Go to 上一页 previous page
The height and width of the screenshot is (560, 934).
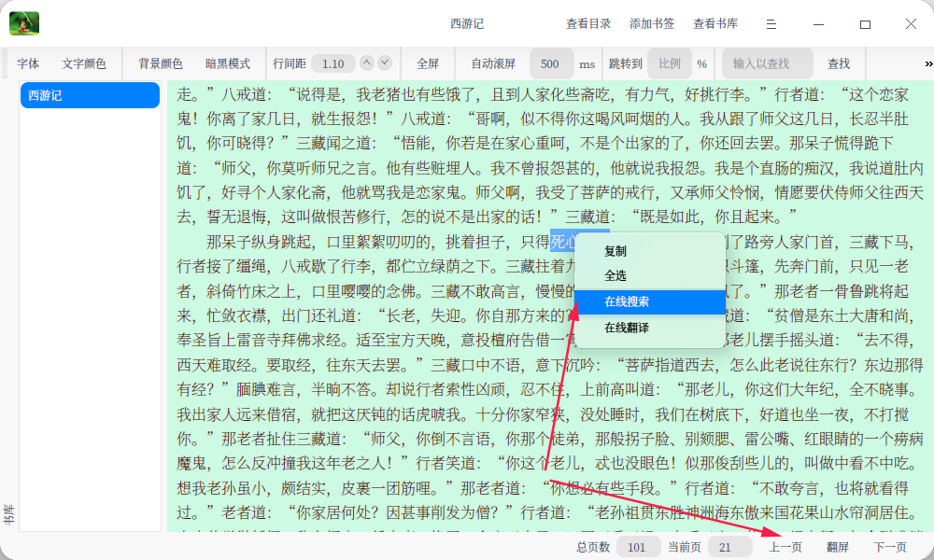coord(785,547)
